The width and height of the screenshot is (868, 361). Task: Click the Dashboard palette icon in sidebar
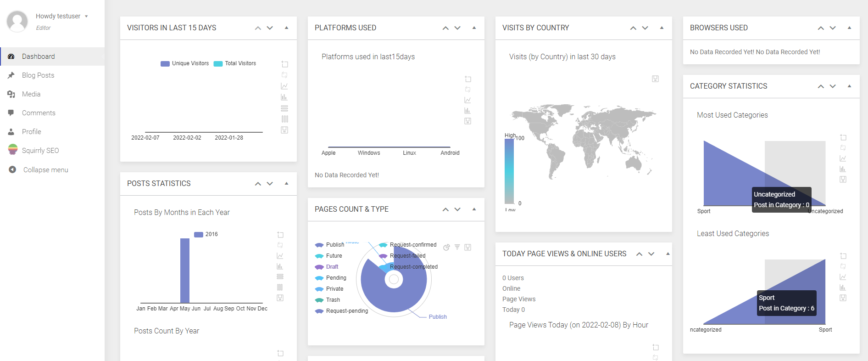(x=11, y=56)
